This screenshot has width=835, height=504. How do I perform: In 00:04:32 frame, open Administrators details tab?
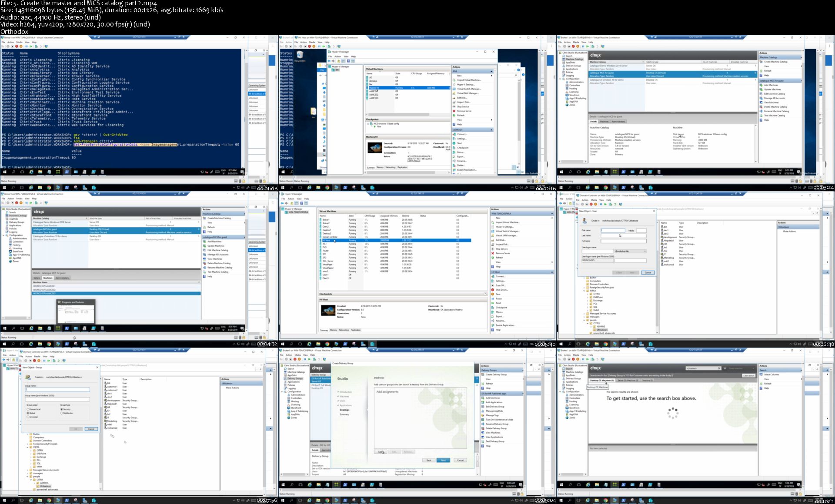pyautogui.click(x=62, y=278)
